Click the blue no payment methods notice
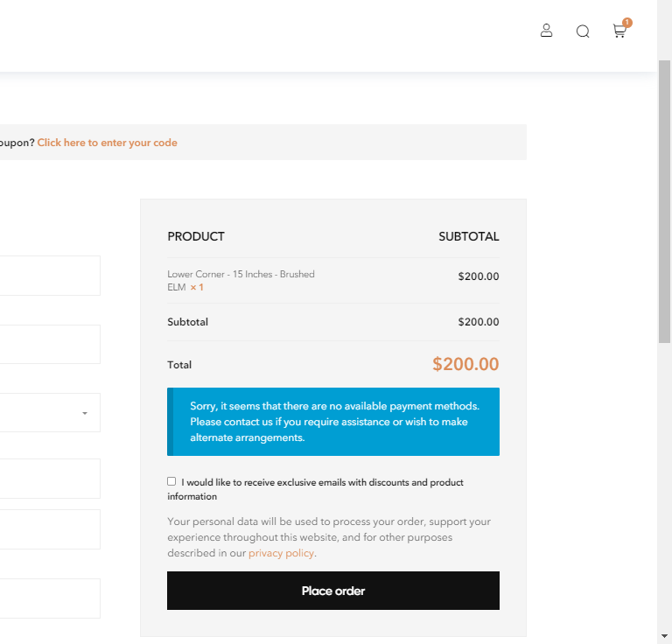The height and width of the screenshot is (644, 672). 333,422
